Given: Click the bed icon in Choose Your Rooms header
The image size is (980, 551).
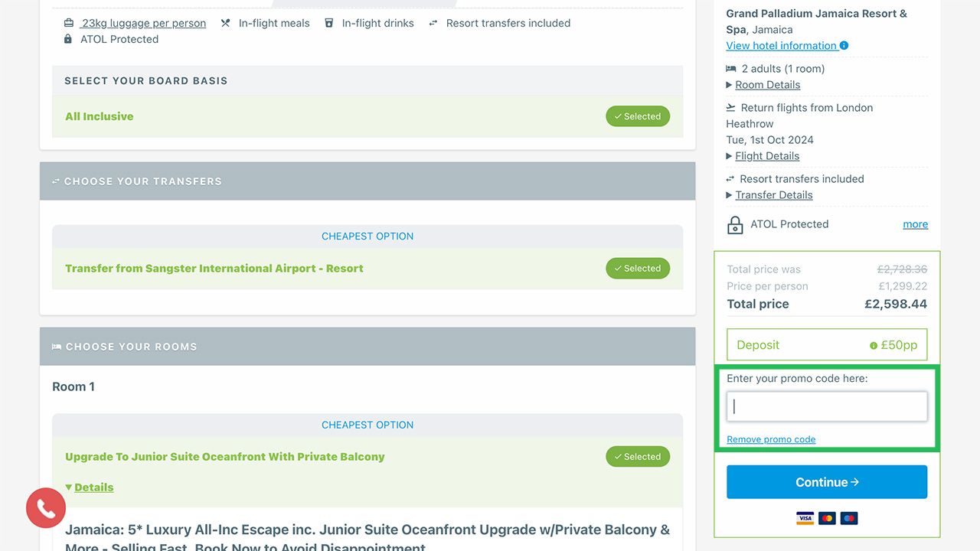Looking at the screenshot, I should coord(57,347).
